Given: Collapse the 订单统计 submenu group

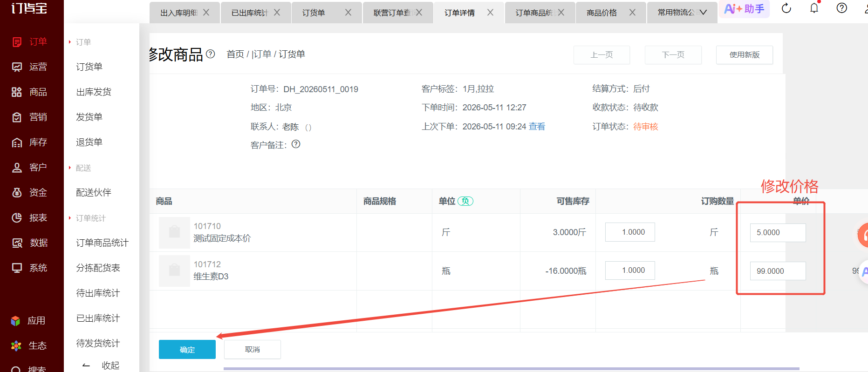Looking at the screenshot, I should [x=87, y=218].
